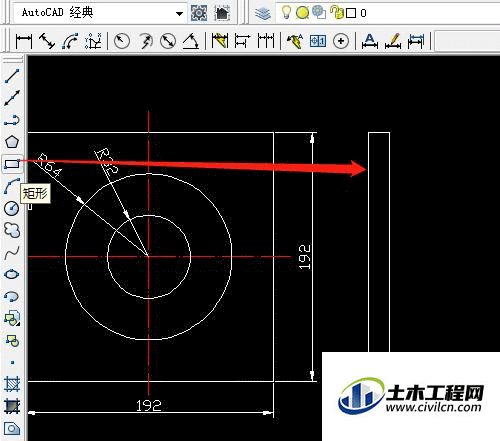
Task: Select the Line draw tool
Action: pyautogui.click(x=12, y=76)
